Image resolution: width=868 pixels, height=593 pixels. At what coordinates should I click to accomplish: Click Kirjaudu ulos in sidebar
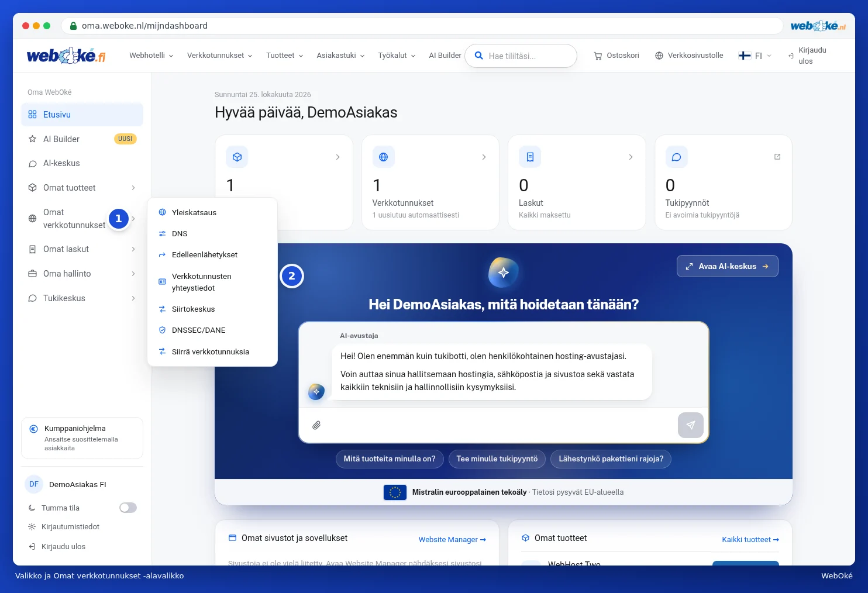57,547
